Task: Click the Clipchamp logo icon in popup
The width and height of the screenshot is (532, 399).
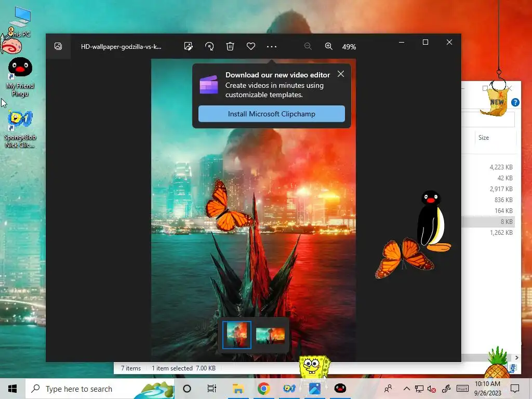Action: pyautogui.click(x=209, y=85)
